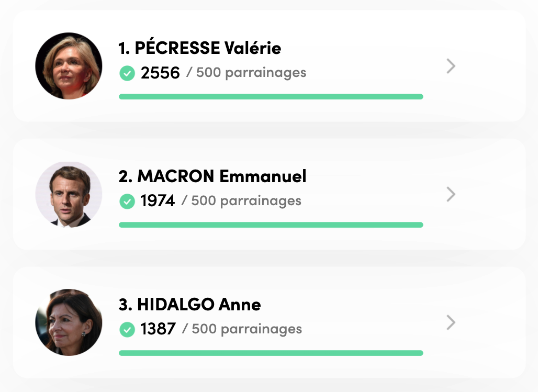Click the green checkmark next to 1387
Viewport: 538px width, 392px height.
(127, 329)
